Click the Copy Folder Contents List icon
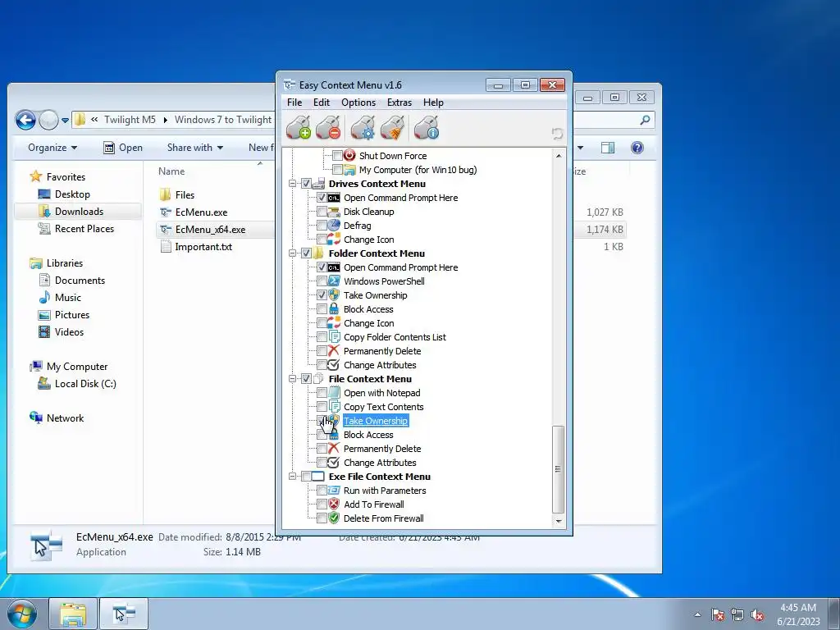The height and width of the screenshot is (630, 840). (x=334, y=337)
